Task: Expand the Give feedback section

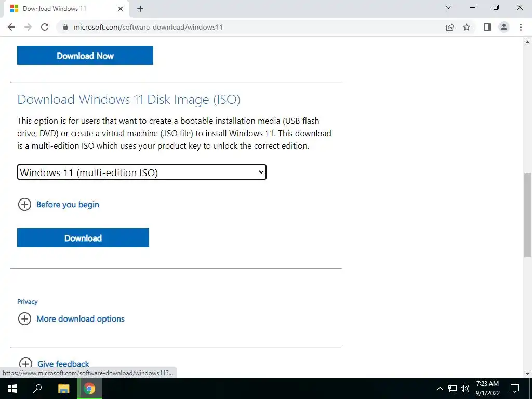Action: pyautogui.click(x=54, y=364)
